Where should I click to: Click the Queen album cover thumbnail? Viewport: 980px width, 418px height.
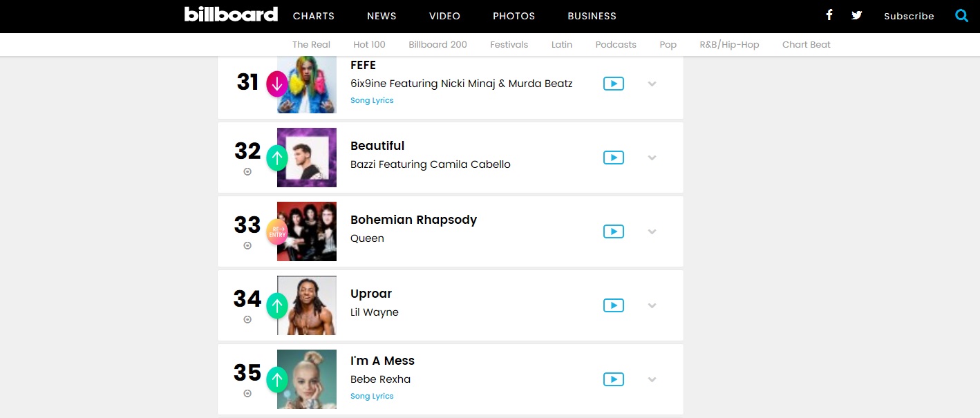point(307,231)
